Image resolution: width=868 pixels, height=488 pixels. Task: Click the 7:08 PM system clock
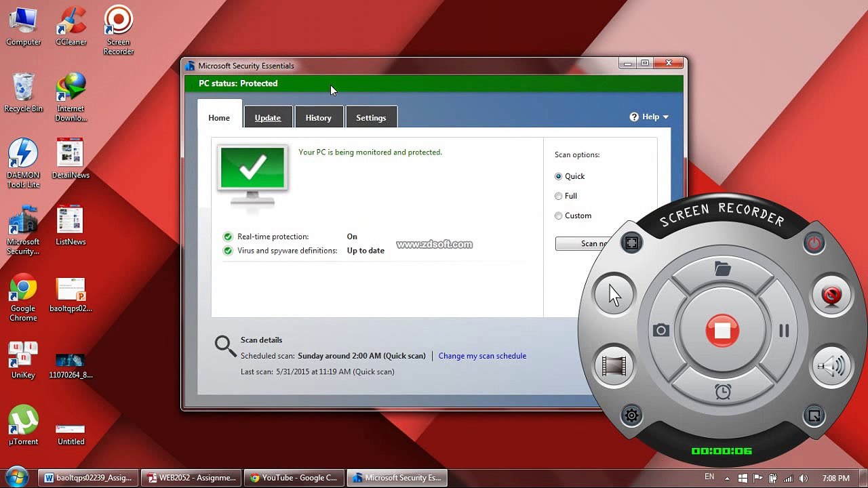click(x=835, y=478)
